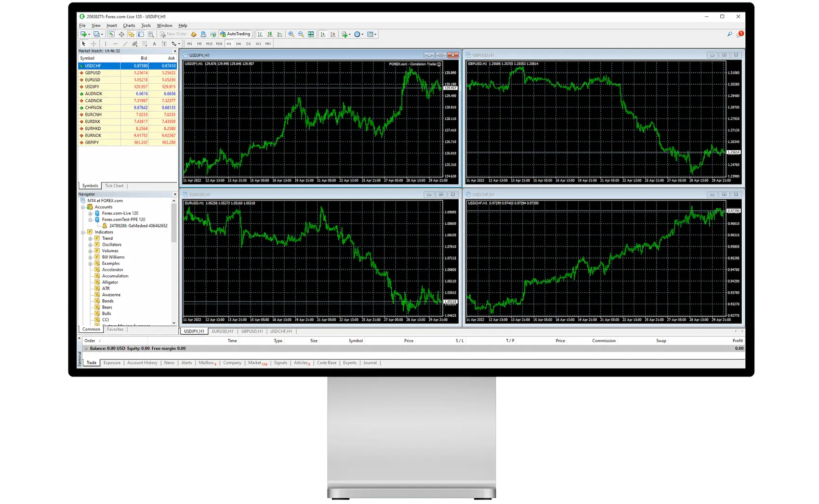
Task: Tile the chart windows
Action: point(311,34)
